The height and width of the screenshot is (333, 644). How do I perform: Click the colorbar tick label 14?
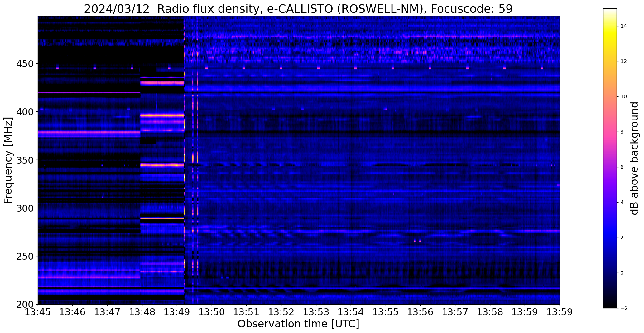624,26
